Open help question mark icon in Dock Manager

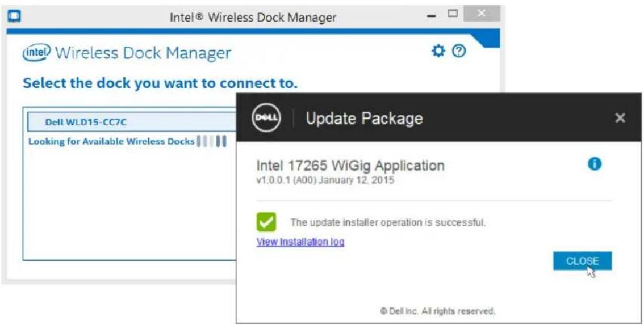pos(459,51)
